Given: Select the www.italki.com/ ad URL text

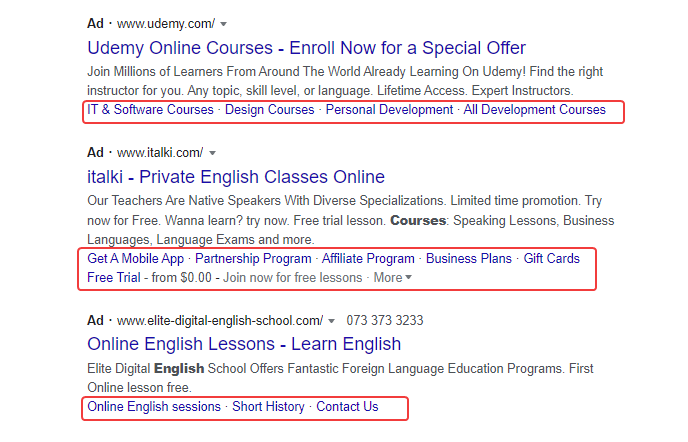Looking at the screenshot, I should [160, 153].
